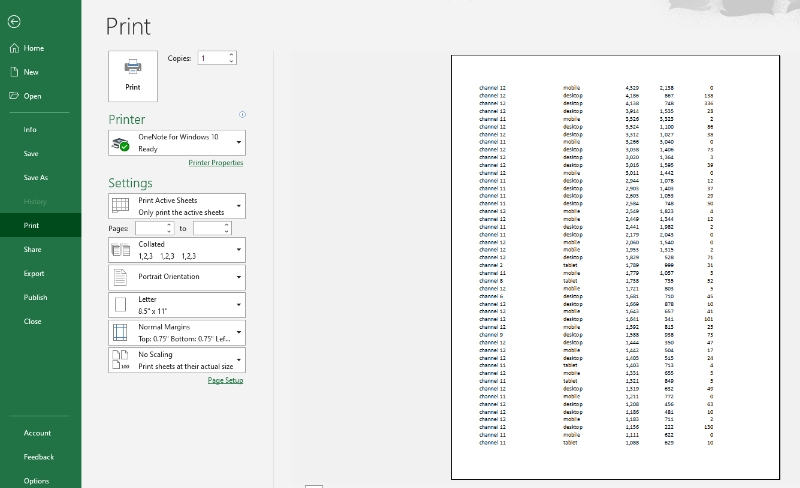The image size is (800, 488).
Task: Increase the Copies count using up arrow
Action: 232,55
